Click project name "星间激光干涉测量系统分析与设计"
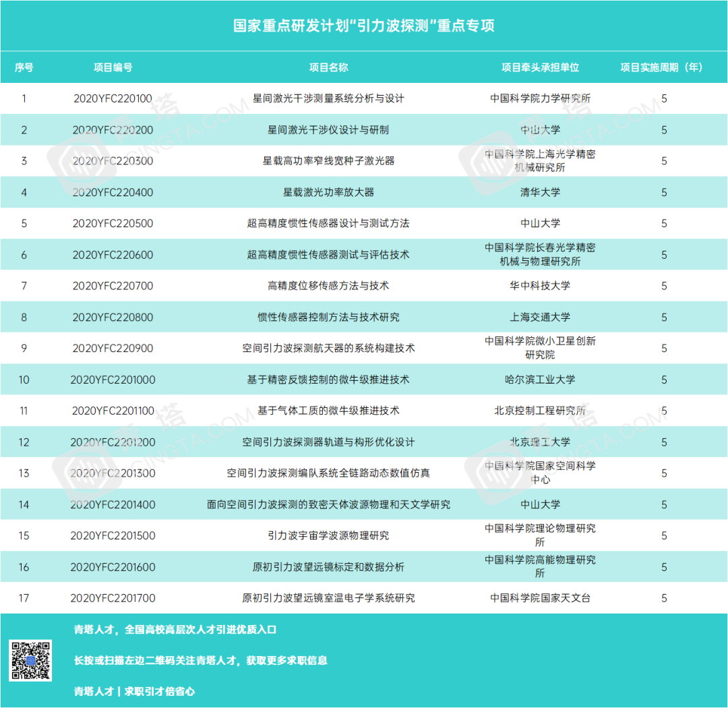Viewport: 728px width, 708px height. (x=328, y=98)
